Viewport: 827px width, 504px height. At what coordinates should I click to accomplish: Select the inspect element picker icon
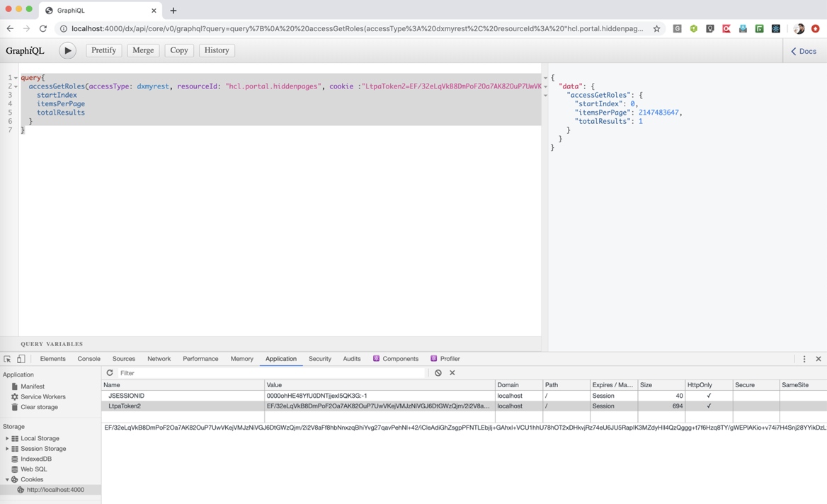pyautogui.click(x=6, y=359)
